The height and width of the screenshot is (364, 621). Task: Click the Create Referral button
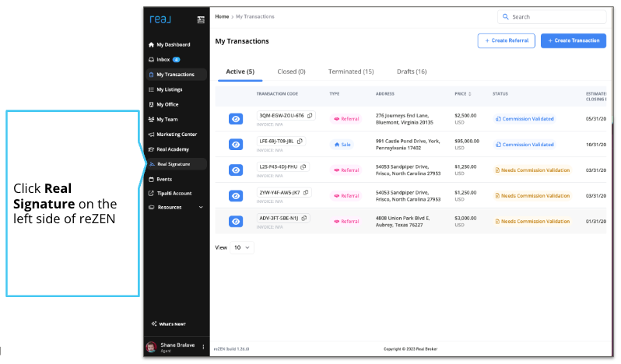(x=506, y=40)
